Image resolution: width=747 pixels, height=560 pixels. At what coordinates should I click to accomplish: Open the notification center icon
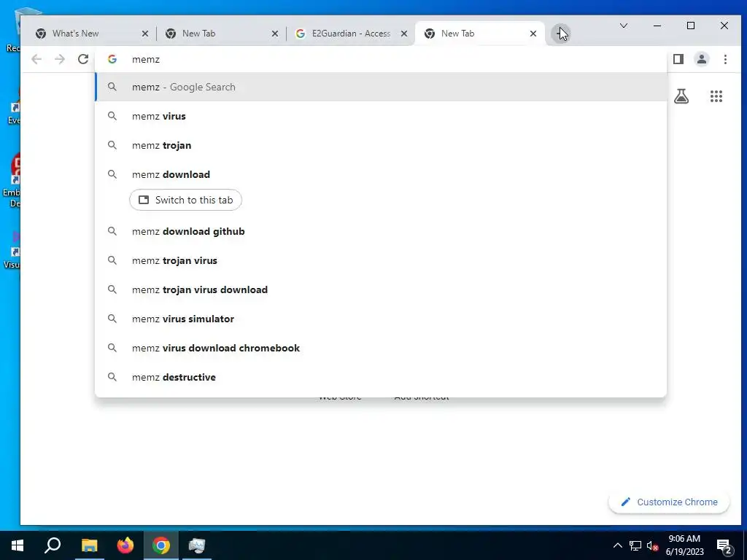pyautogui.click(x=724, y=546)
